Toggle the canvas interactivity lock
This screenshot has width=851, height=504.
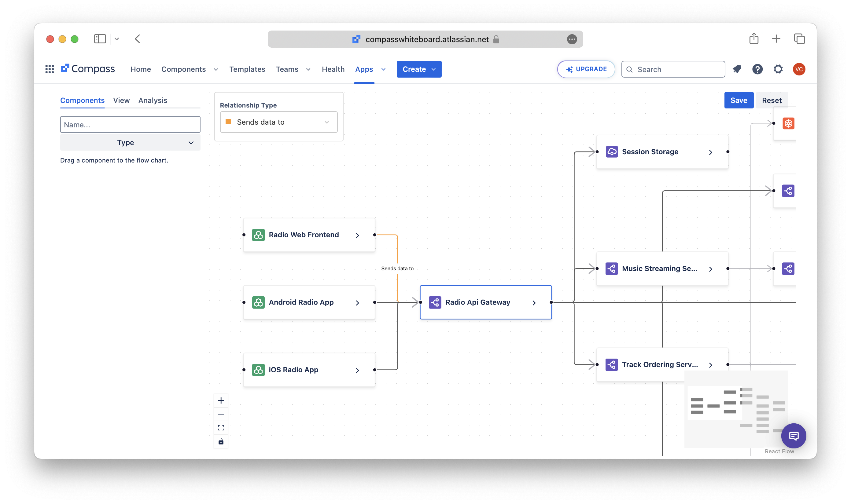tap(221, 441)
